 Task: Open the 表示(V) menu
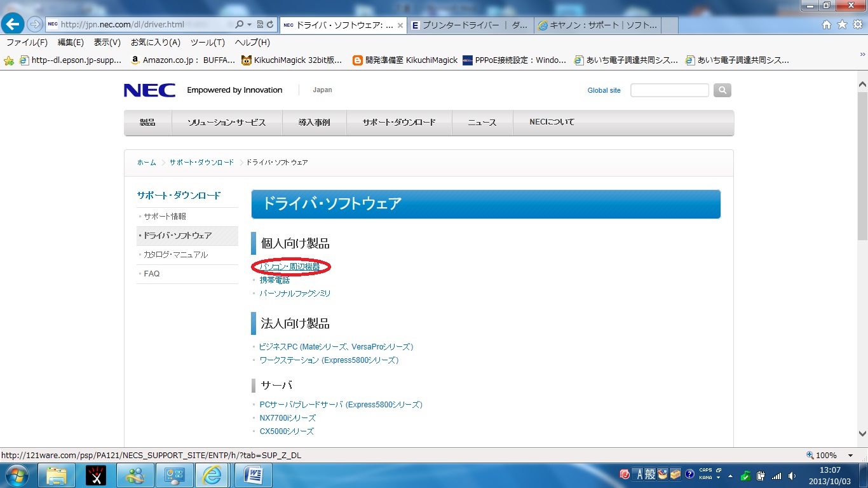[x=107, y=43]
